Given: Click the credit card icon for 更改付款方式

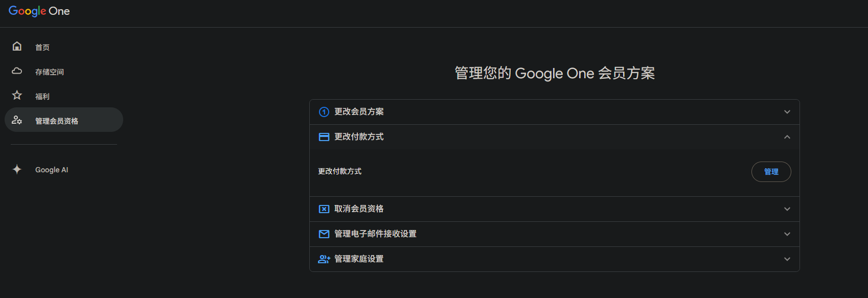Looking at the screenshot, I should 324,137.
